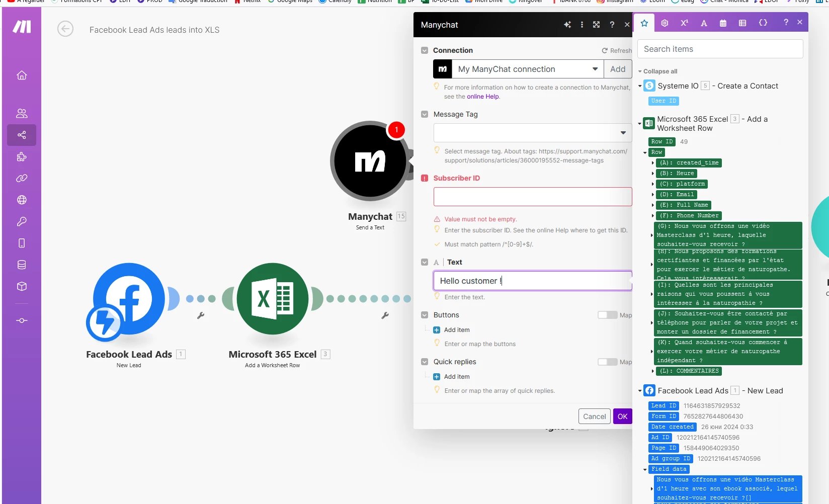Viewport: 829px width, 504px height.
Task: Cancel the Manychat dialog
Action: click(595, 416)
